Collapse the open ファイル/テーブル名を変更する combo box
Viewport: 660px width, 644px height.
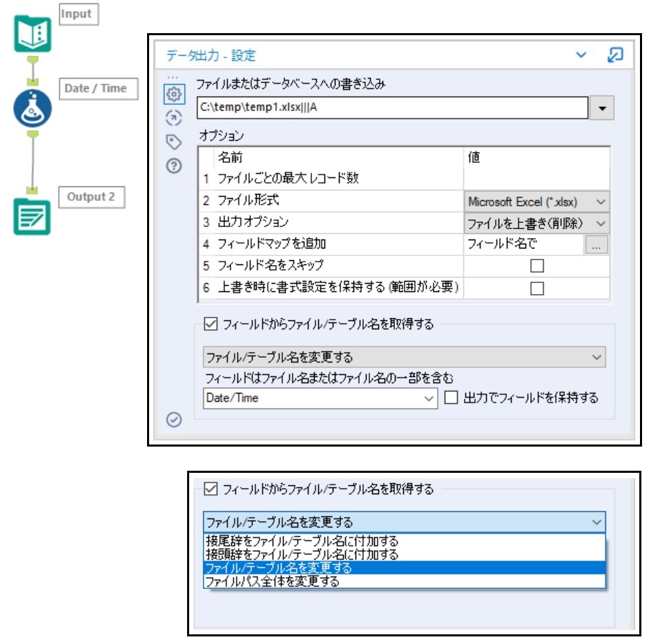point(405,522)
